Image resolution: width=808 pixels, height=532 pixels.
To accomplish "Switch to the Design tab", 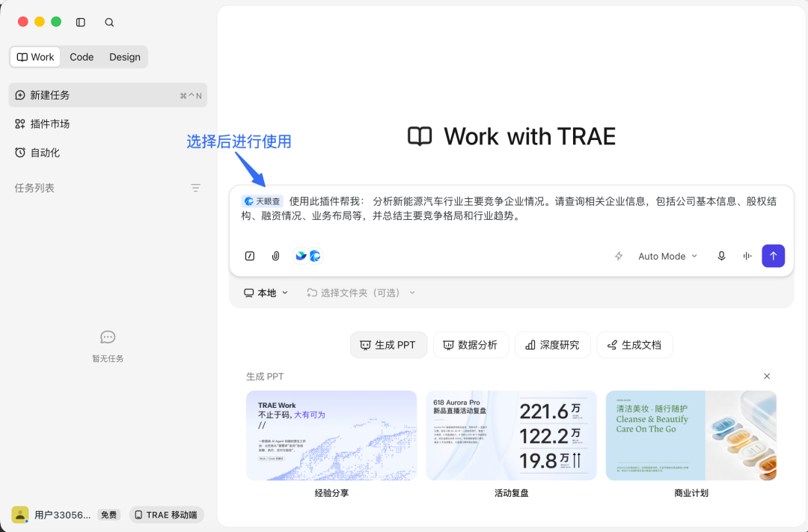I will click(125, 57).
